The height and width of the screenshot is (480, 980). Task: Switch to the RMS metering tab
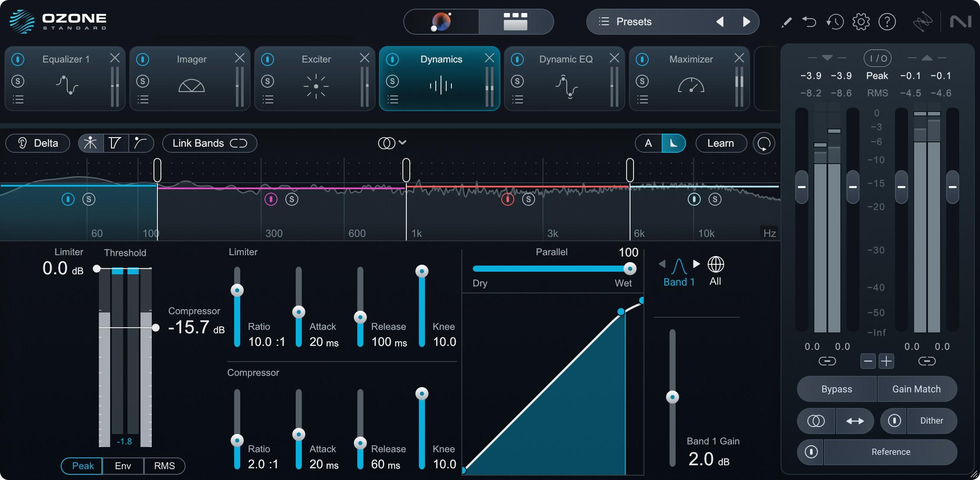(x=164, y=466)
